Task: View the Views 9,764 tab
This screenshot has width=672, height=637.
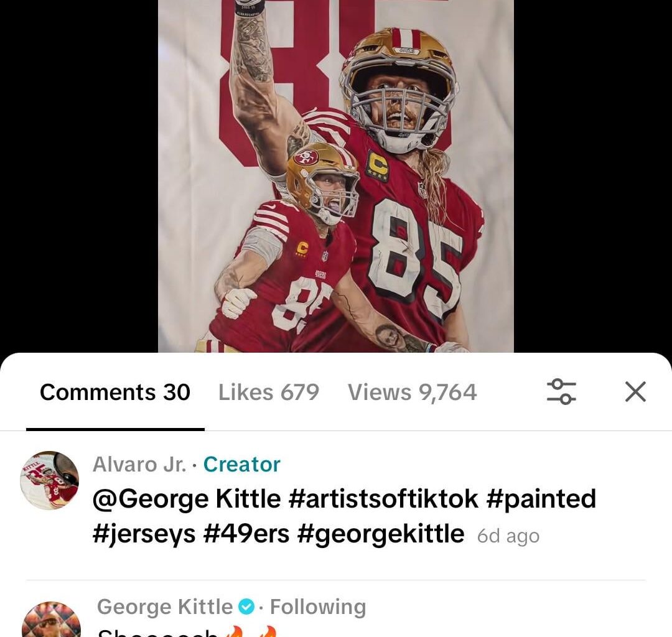Action: 412,392
